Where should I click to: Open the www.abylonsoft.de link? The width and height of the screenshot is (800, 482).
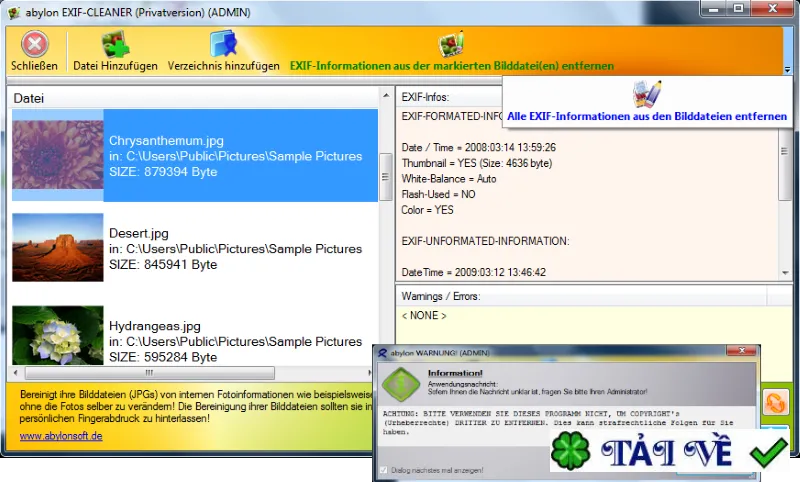[61, 436]
